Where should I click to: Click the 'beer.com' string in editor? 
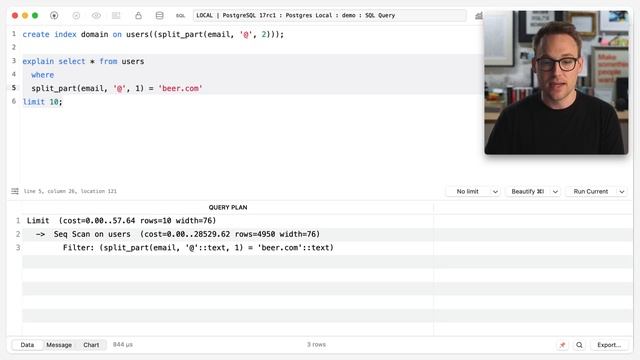click(180, 88)
